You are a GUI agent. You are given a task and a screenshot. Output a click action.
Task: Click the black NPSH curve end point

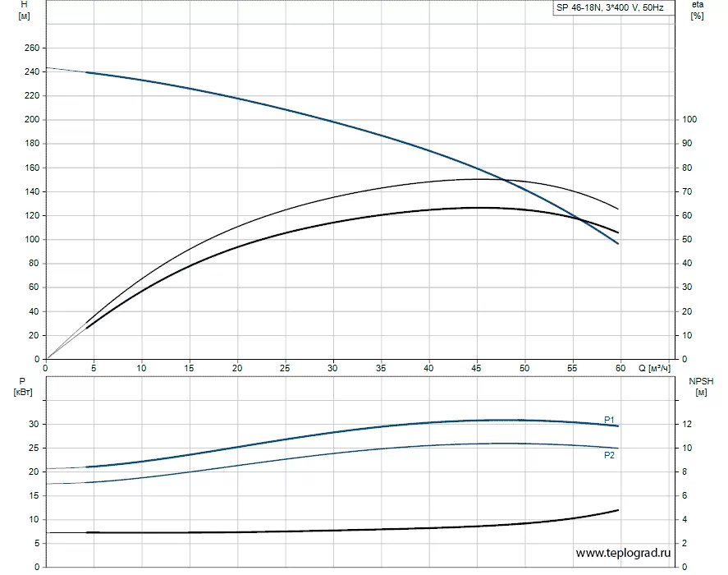point(618,510)
